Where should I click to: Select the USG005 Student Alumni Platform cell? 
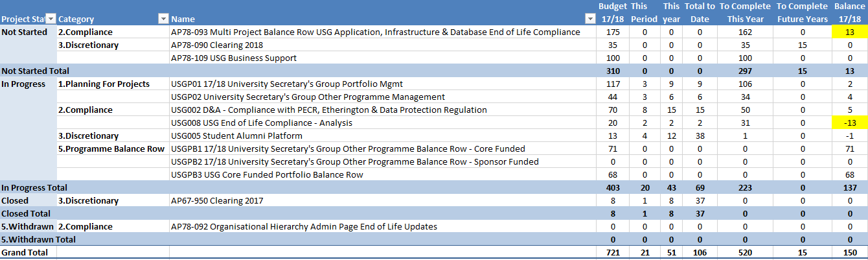coord(228,136)
